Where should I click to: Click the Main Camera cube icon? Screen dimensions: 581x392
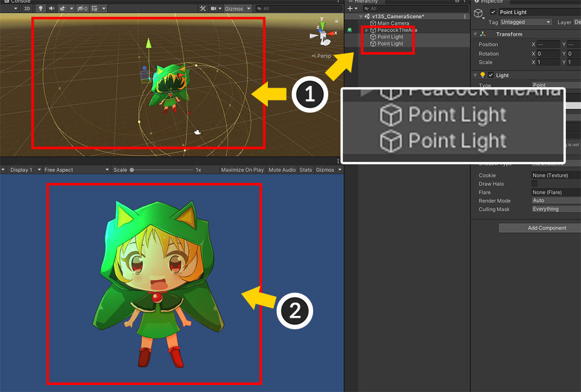click(x=373, y=23)
